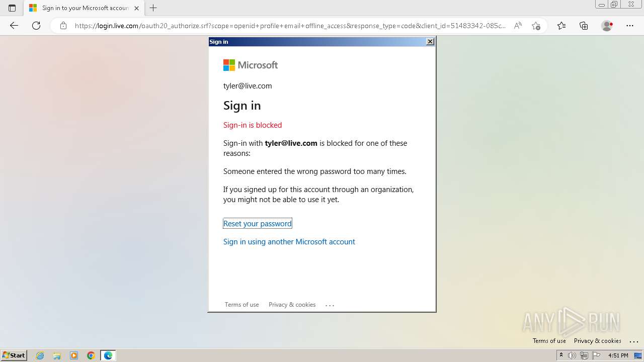Open Windows Media Player from taskbar
The width and height of the screenshot is (644, 362).
[74, 355]
